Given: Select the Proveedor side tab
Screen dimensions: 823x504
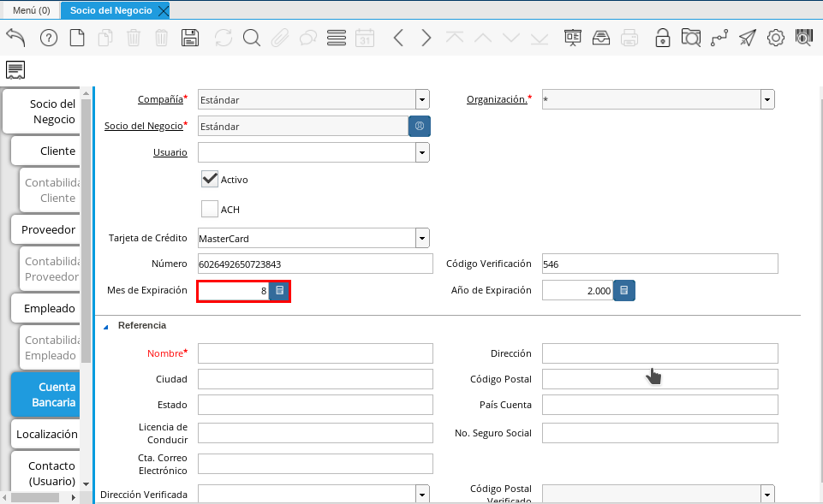Looking at the screenshot, I should click(x=48, y=229).
